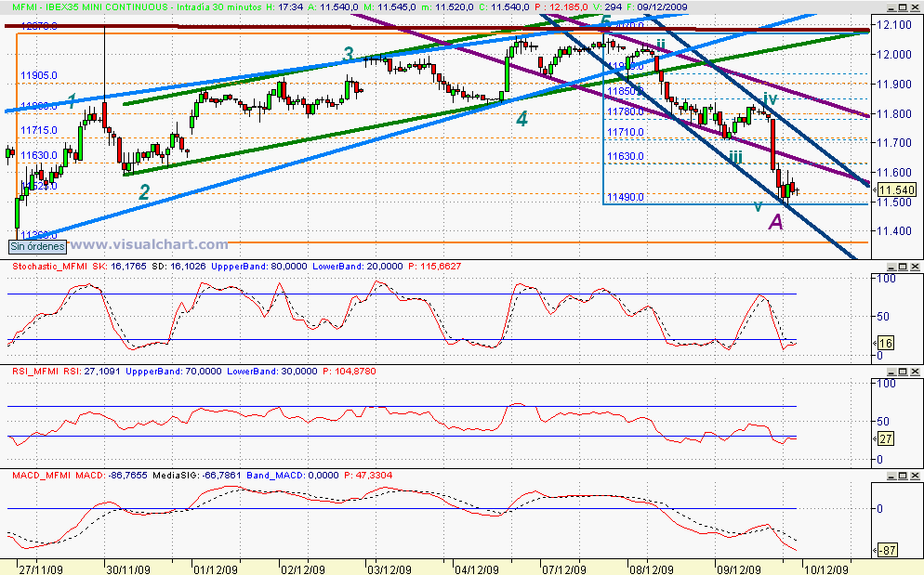The image size is (924, 575).
Task: Minimize the MACD_MFMI indicator panel
Action: 891,476
